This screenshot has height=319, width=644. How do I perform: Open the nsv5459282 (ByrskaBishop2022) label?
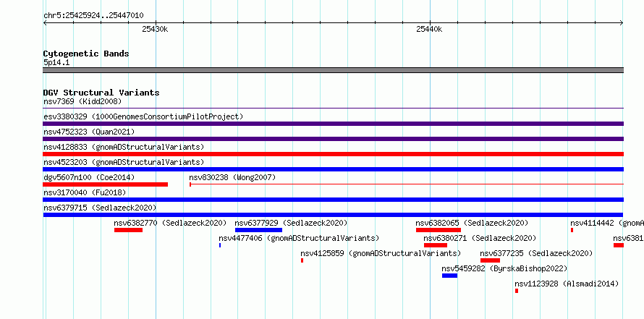(x=504, y=268)
